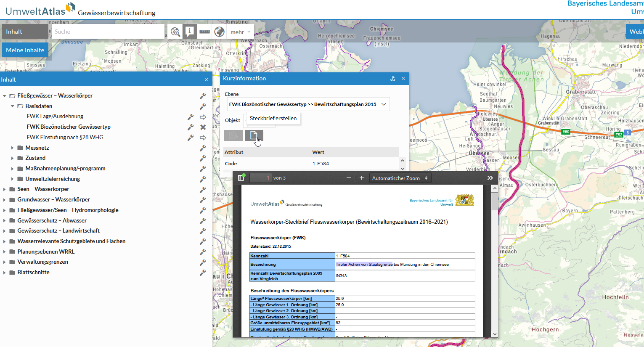Click the Steckbrief erstellen document icon
Image resolution: width=644 pixels, height=347 pixels.
[254, 135]
